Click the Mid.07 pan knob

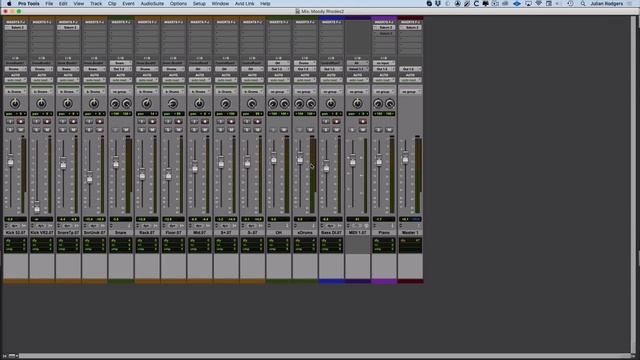tap(200, 104)
